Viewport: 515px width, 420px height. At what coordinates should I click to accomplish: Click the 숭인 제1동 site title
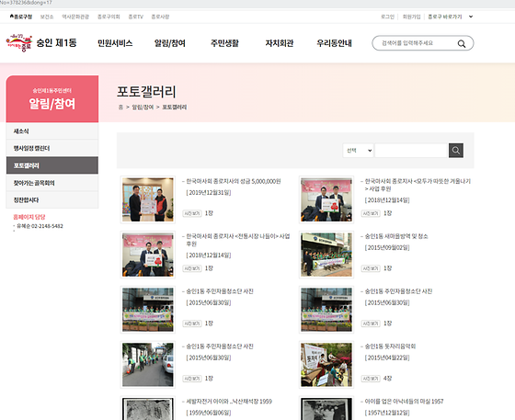click(x=56, y=43)
